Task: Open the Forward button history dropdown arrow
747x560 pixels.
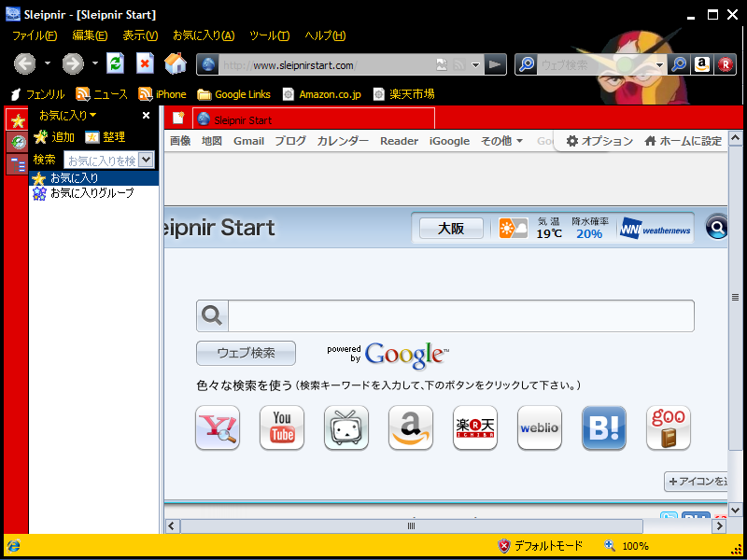Action: (x=95, y=63)
